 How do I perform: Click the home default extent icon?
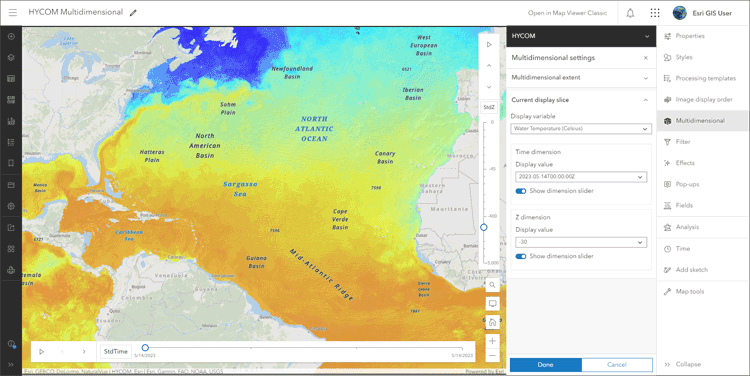click(492, 322)
